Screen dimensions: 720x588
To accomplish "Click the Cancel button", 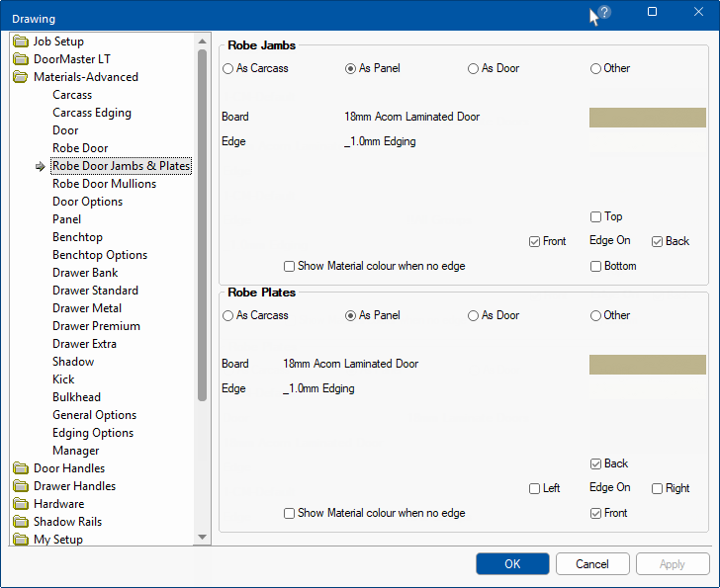I will 592,564.
